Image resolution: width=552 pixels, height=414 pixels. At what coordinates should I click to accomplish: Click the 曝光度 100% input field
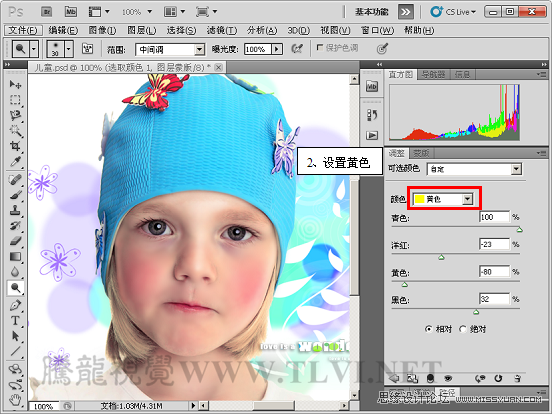pyautogui.click(x=258, y=49)
